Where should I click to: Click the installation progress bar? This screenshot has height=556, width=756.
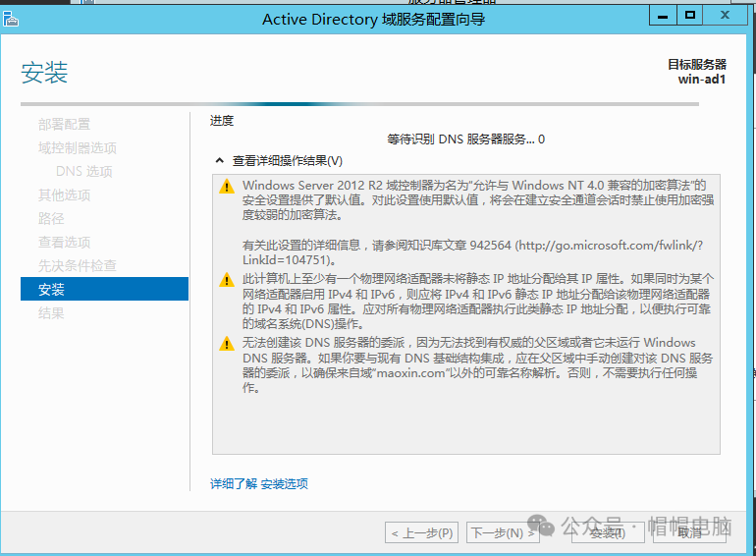pyautogui.click(x=359, y=104)
